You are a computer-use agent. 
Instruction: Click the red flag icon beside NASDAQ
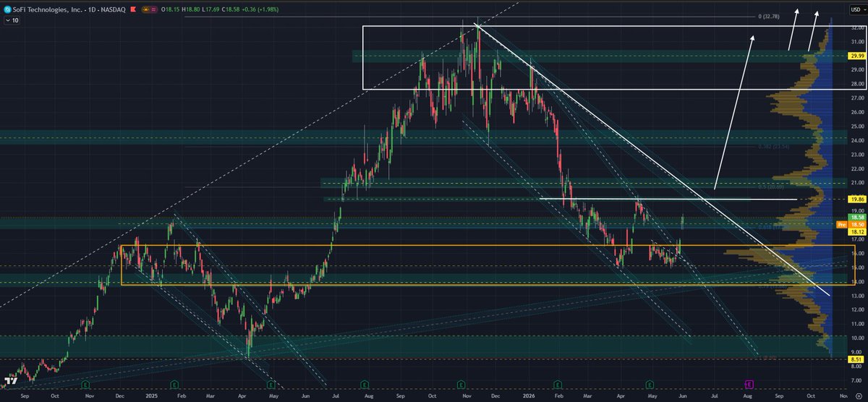click(132, 9)
